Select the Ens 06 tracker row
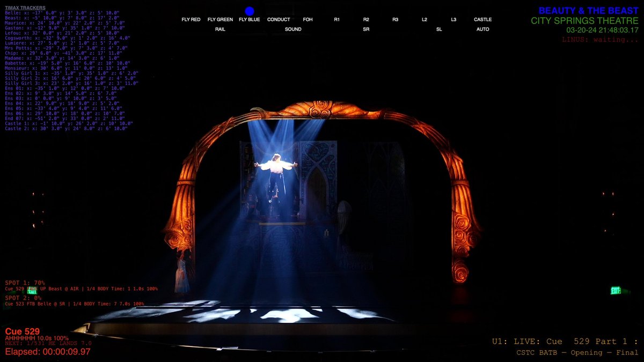Screen dimensions: 644x362 (65, 114)
